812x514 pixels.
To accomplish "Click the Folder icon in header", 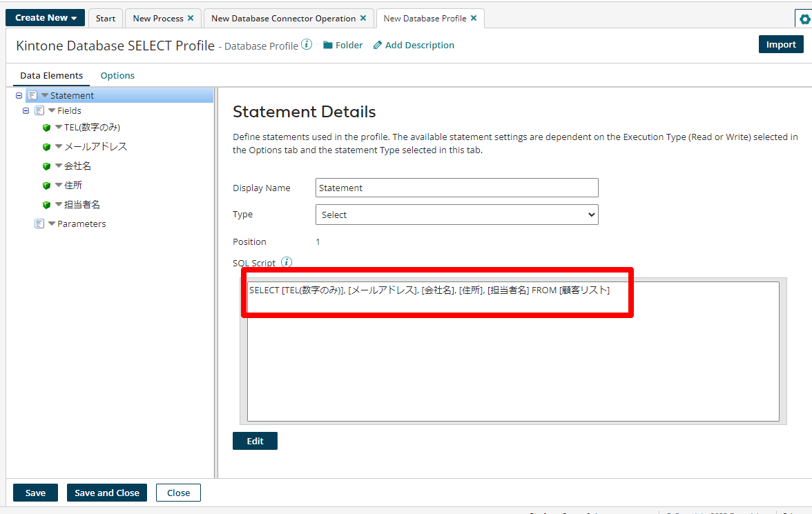I will 328,45.
